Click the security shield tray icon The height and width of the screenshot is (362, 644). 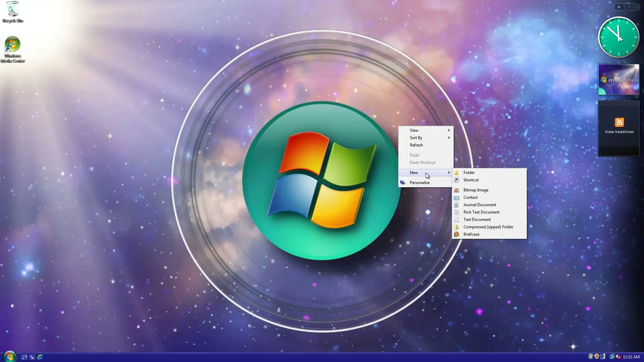pyautogui.click(x=597, y=357)
